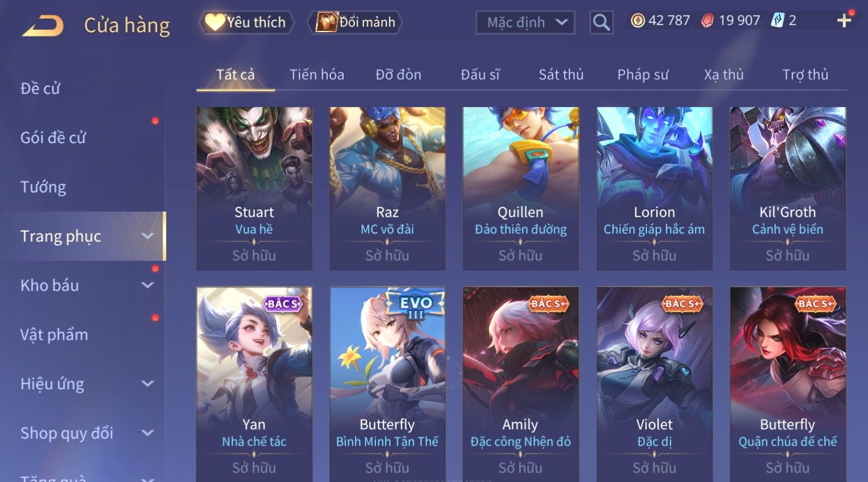Select the Stuart Vua hề skin card
868x482 pixels.
click(254, 189)
